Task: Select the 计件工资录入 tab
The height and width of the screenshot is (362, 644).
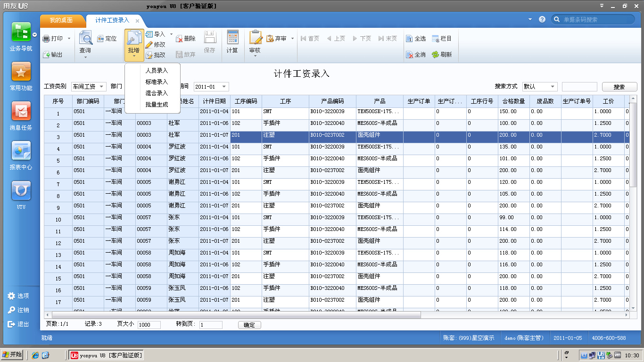Action: pyautogui.click(x=112, y=20)
